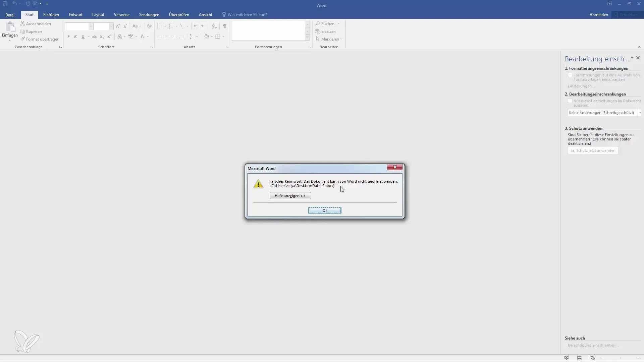The width and height of the screenshot is (644, 362).
Task: Click the Anmelden link
Action: coord(599,15)
